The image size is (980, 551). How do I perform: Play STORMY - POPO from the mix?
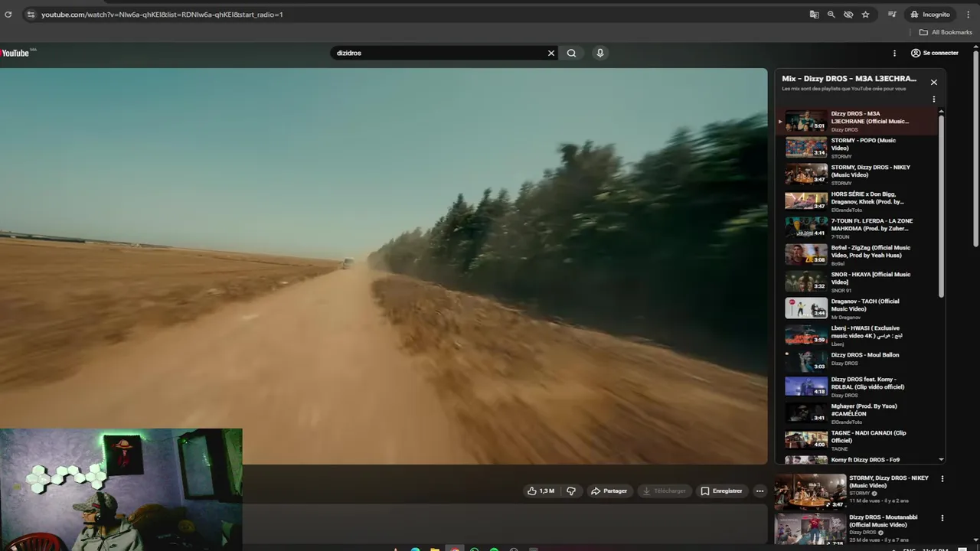click(x=856, y=148)
